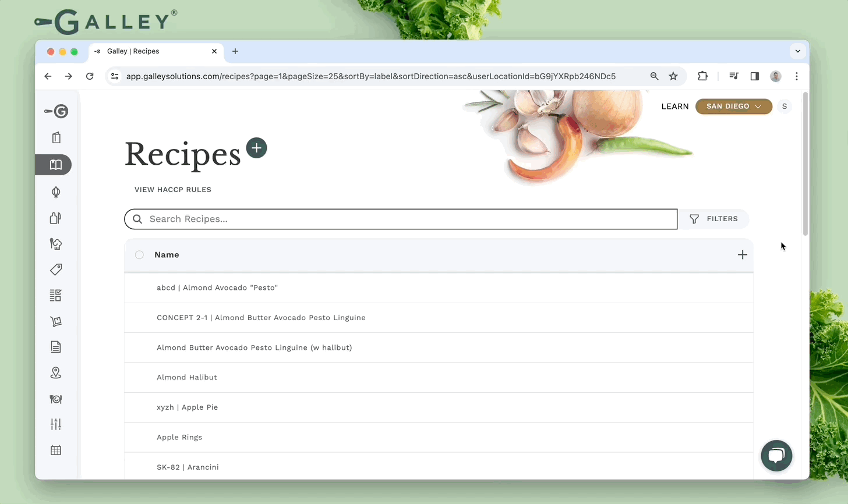This screenshot has height=504, width=848.
Task: Select the Apple Rings recipe
Action: pyautogui.click(x=179, y=437)
